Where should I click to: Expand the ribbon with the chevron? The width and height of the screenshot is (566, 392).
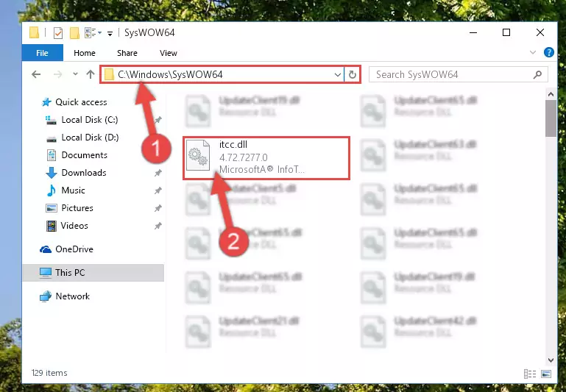pos(532,53)
